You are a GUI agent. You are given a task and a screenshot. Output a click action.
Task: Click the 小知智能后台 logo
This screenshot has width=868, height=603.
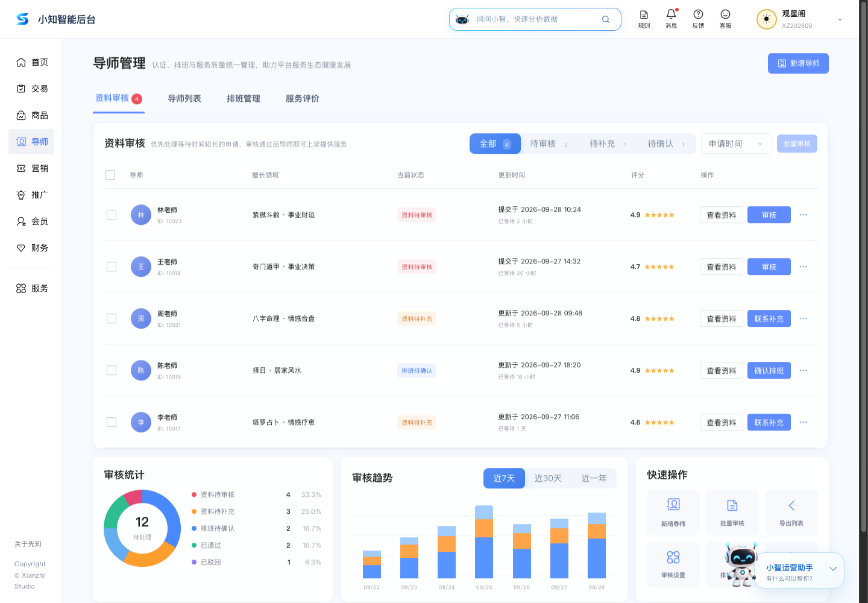point(55,19)
